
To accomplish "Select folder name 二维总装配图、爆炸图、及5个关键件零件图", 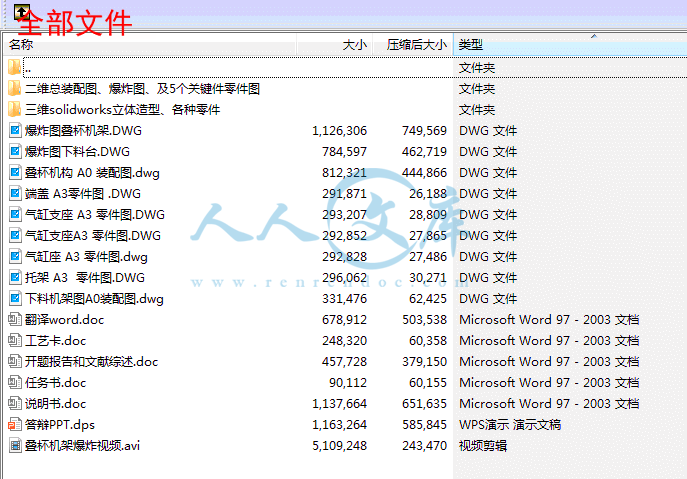I will coord(142,89).
